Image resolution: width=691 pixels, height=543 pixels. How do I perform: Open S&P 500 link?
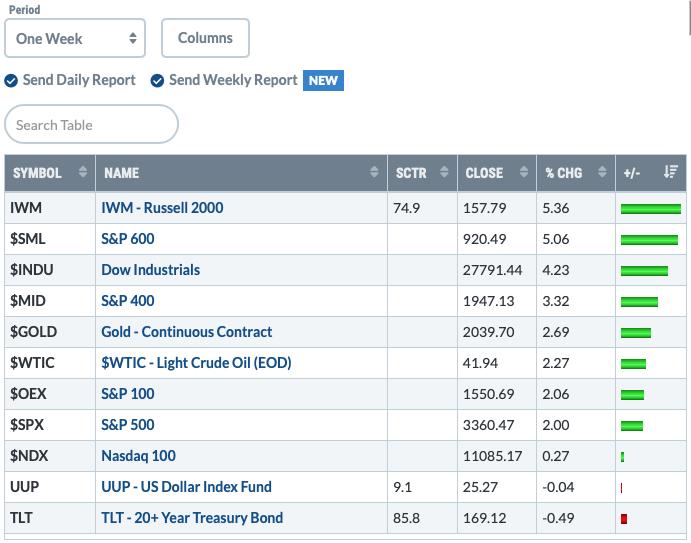point(128,425)
